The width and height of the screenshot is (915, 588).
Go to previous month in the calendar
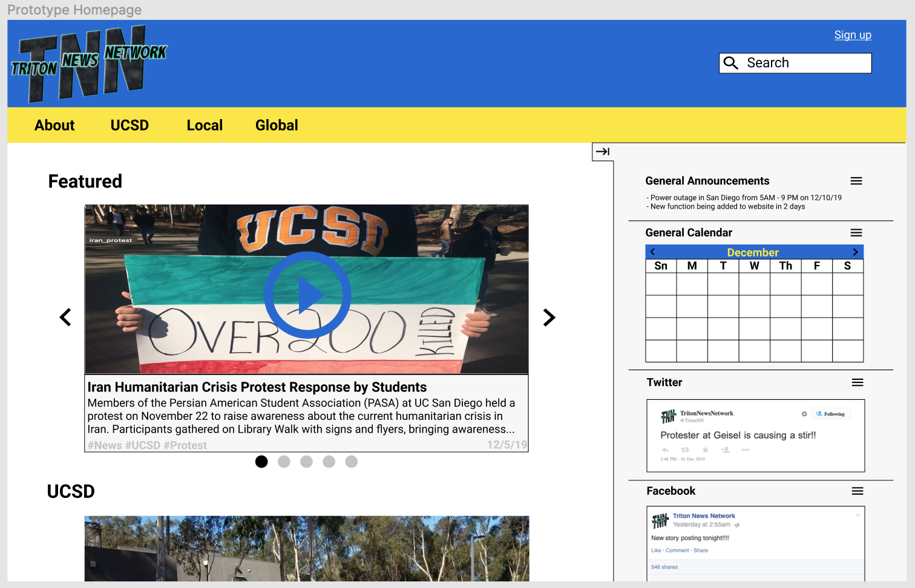[652, 252]
